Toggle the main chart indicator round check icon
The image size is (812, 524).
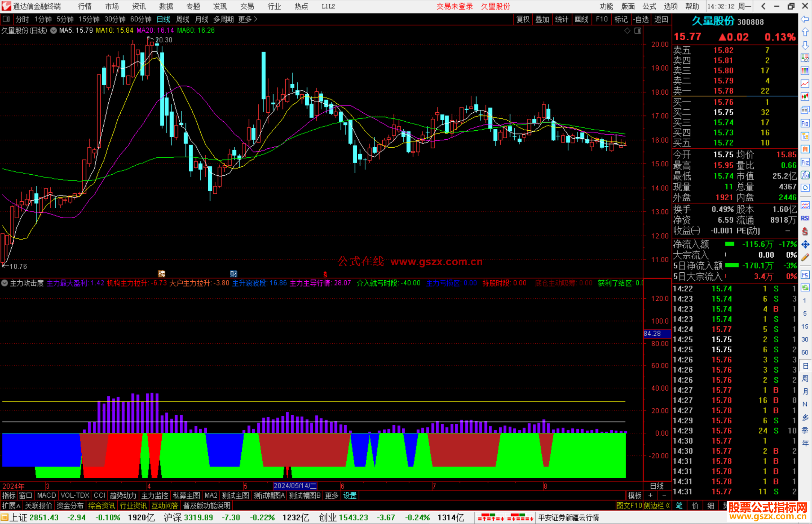(54, 30)
